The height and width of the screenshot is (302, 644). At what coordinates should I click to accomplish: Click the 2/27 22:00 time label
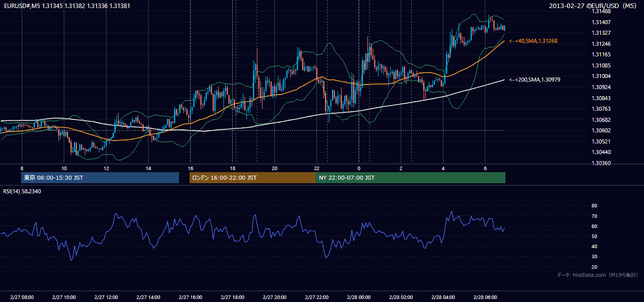click(x=317, y=297)
